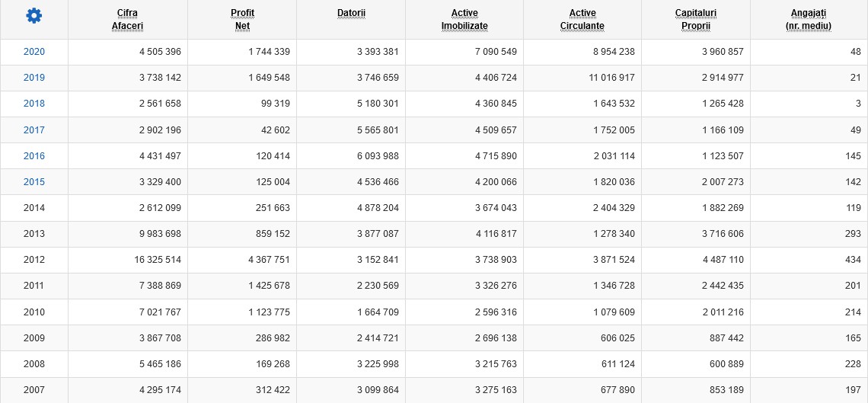Select the 2012 employees count 434
Image resolution: width=868 pixels, height=403 pixels.
click(x=852, y=260)
